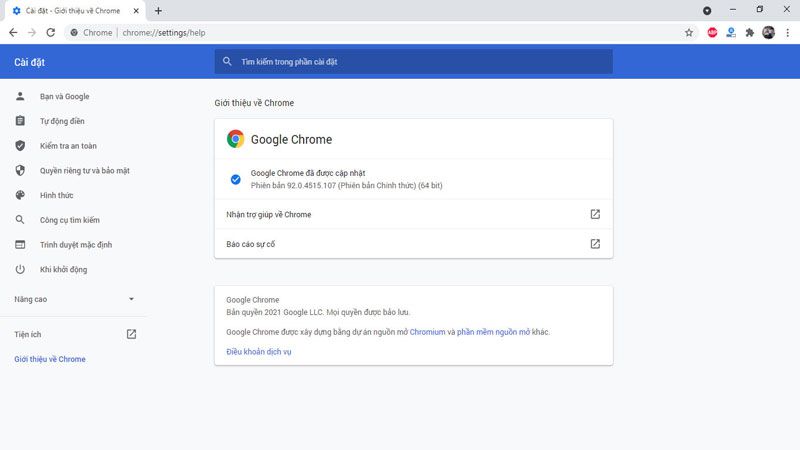Click Google Chrome đã được cập nhật text

pos(308,173)
